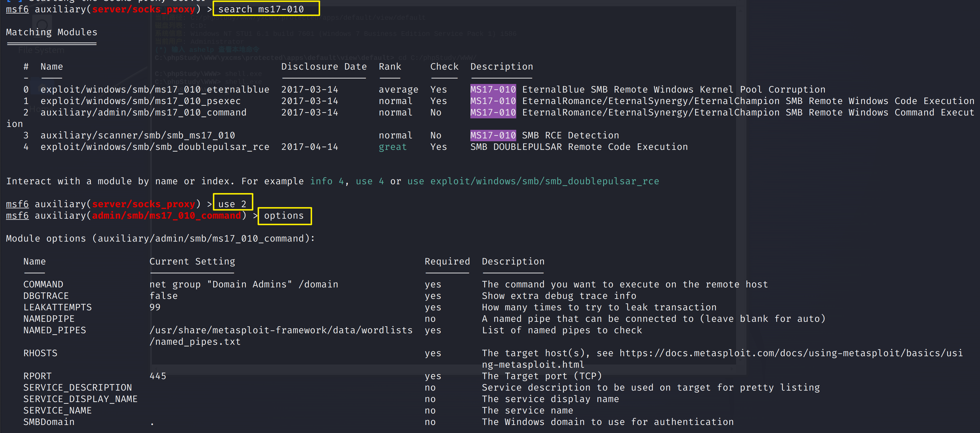Click the COMMAND option name
Screen dimensions: 980x433
43,285
